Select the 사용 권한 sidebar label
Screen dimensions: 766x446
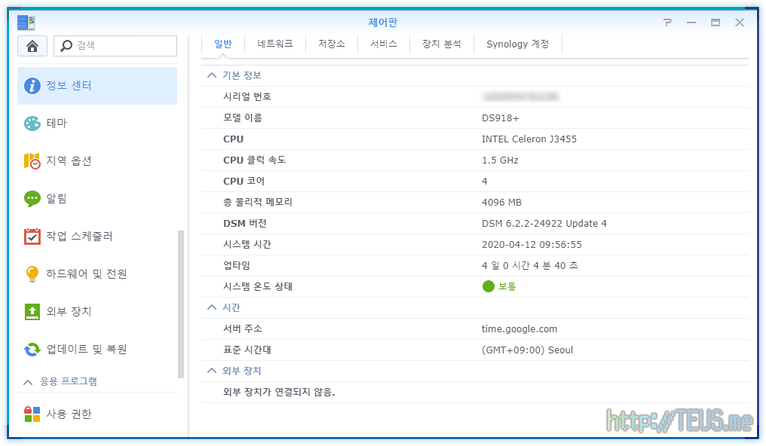69,414
